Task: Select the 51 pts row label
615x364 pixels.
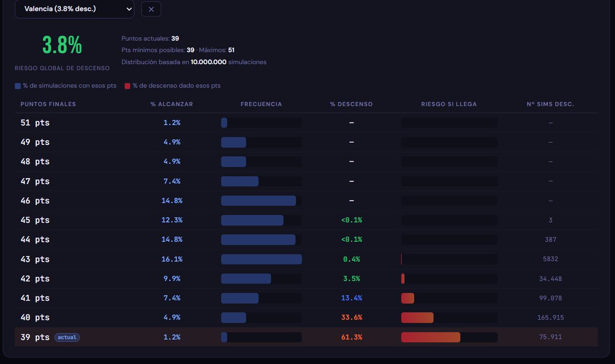Action: (35, 123)
